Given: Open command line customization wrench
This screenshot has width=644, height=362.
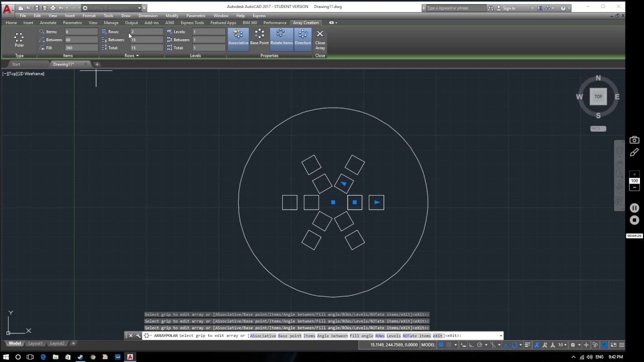Looking at the screenshot, I should tap(138, 336).
